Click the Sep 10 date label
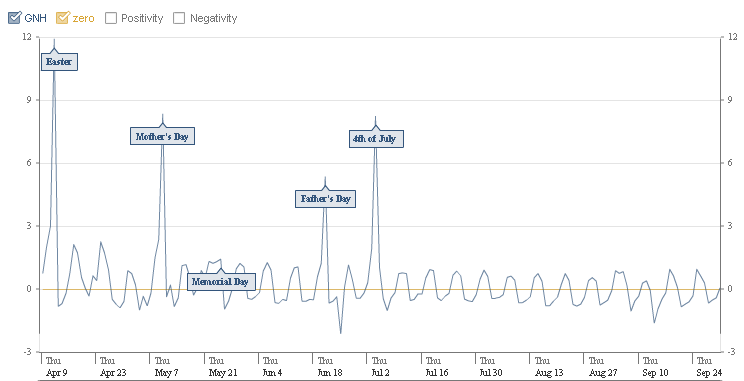 (655, 373)
